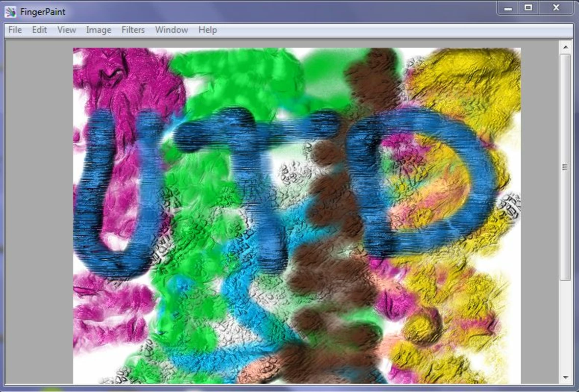Click the vertical scrollbar thumb
Image resolution: width=579 pixels, height=392 pixels.
[565, 167]
